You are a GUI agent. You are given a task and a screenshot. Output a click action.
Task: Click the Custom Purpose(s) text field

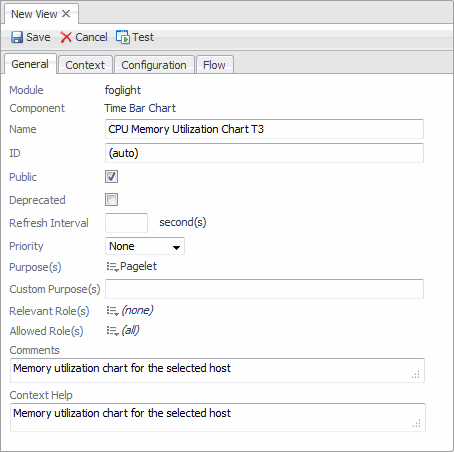click(x=264, y=289)
